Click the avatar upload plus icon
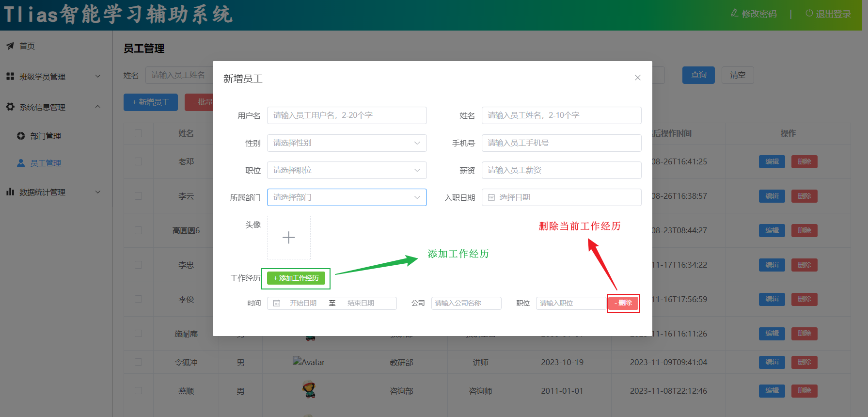This screenshot has width=868, height=417. 289,238
